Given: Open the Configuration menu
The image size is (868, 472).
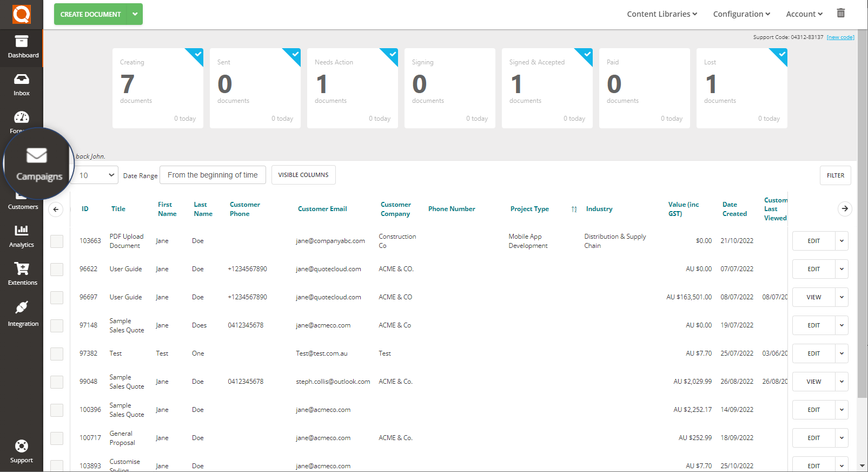Looking at the screenshot, I should 741,14.
